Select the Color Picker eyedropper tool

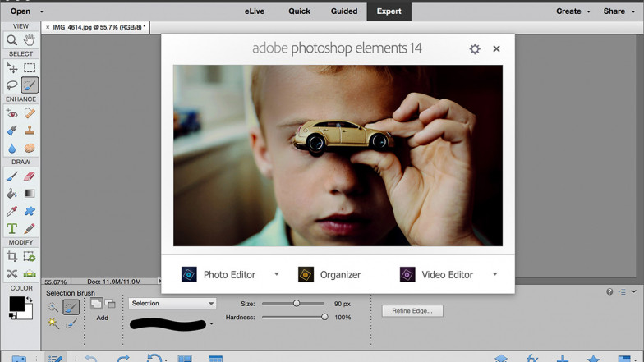(11, 211)
